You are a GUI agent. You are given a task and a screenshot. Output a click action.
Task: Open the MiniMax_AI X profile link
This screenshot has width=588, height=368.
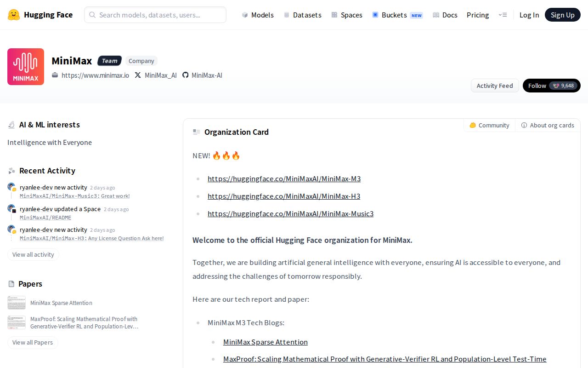coord(160,75)
